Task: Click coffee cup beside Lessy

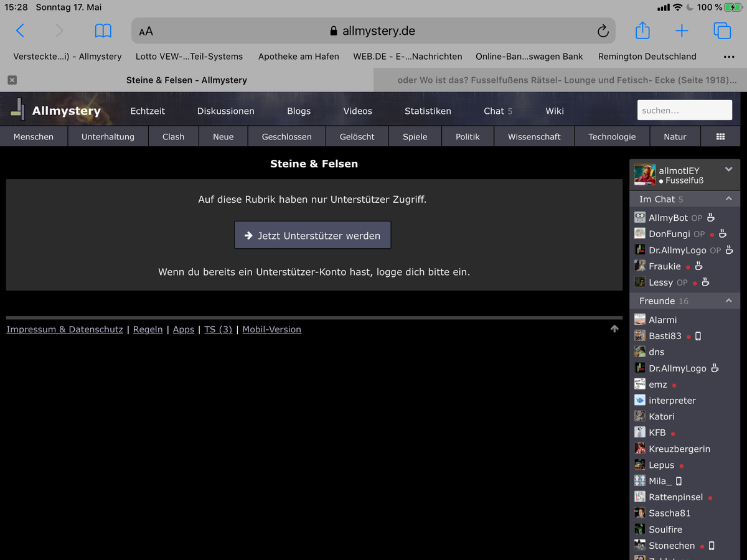Action: (x=705, y=282)
